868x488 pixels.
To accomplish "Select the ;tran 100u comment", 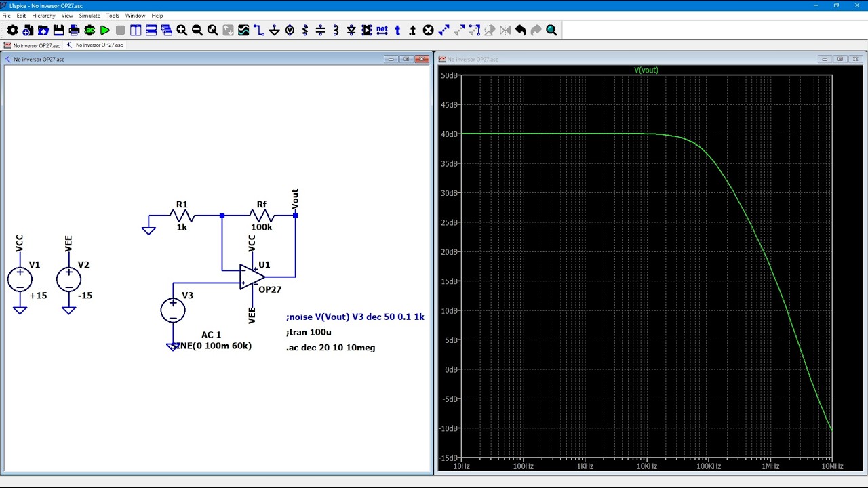I will coord(309,332).
